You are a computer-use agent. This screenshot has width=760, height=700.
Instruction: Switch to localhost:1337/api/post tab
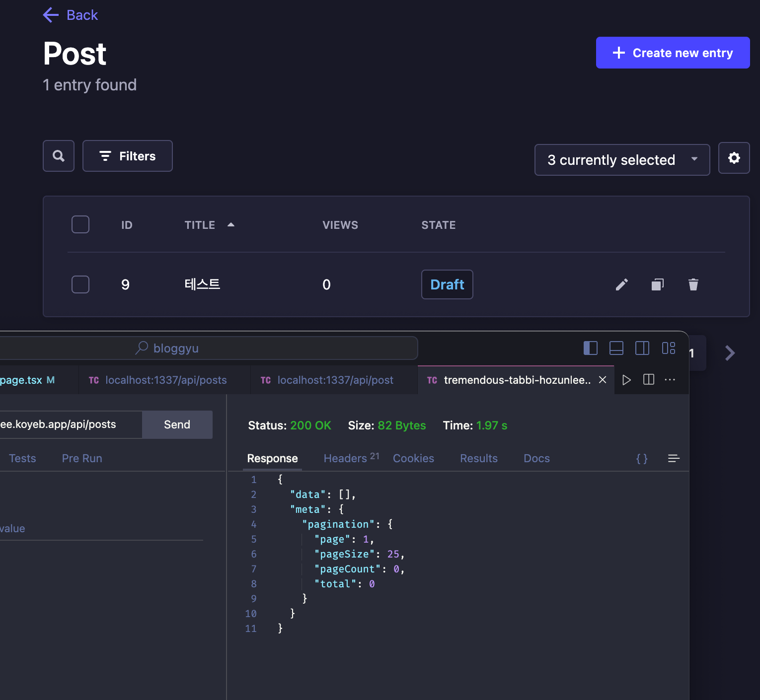[334, 380]
